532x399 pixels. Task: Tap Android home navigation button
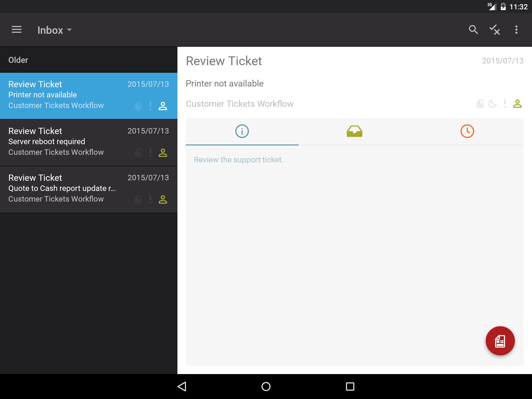(x=266, y=387)
